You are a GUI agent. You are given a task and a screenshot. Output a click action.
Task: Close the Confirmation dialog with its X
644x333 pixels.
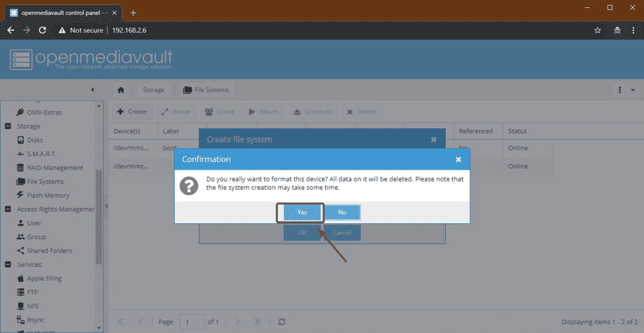point(458,159)
